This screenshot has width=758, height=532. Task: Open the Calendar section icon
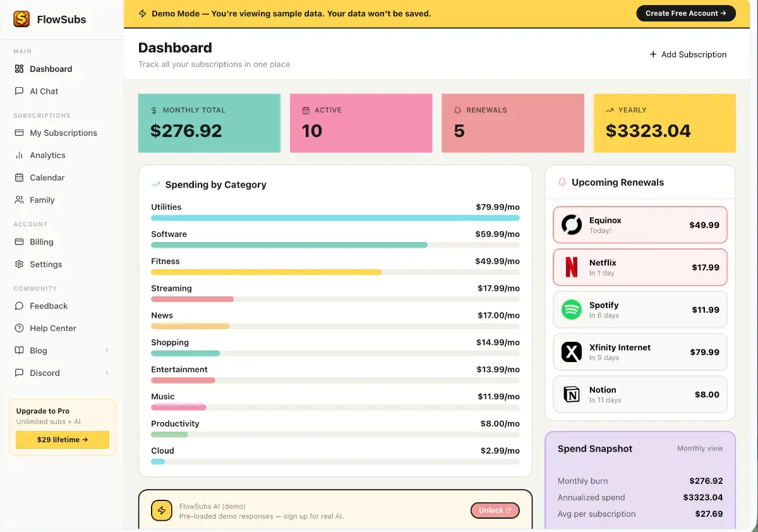coord(19,178)
